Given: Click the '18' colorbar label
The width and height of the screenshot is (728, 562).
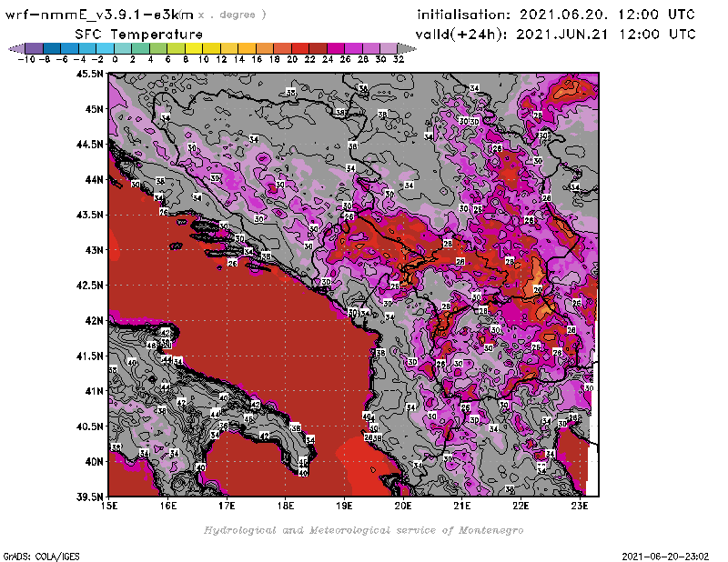Looking at the screenshot, I should tap(274, 59).
